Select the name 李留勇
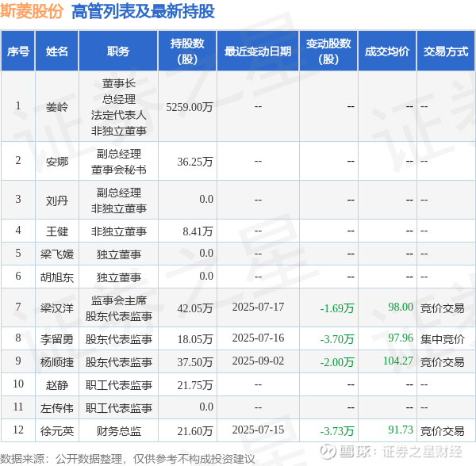This screenshot has height=466, width=476. tap(57, 339)
